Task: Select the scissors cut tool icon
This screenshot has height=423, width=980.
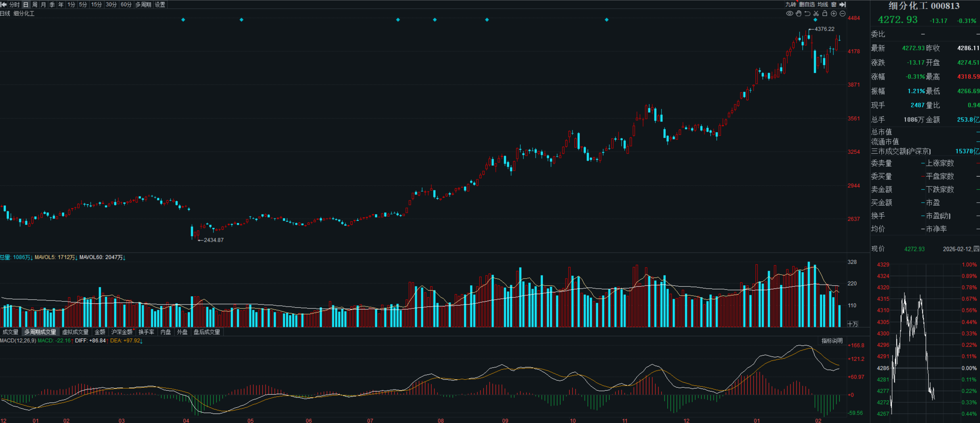Action: point(816,14)
